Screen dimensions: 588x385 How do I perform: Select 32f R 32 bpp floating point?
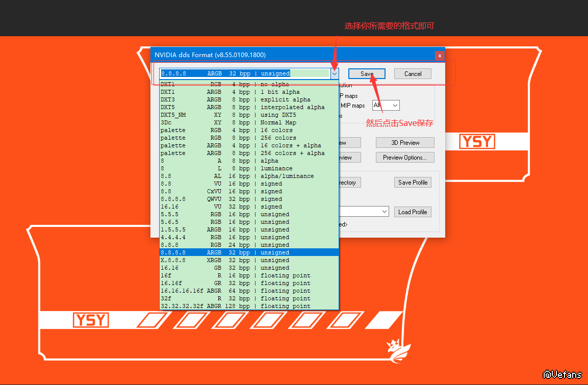click(249, 299)
